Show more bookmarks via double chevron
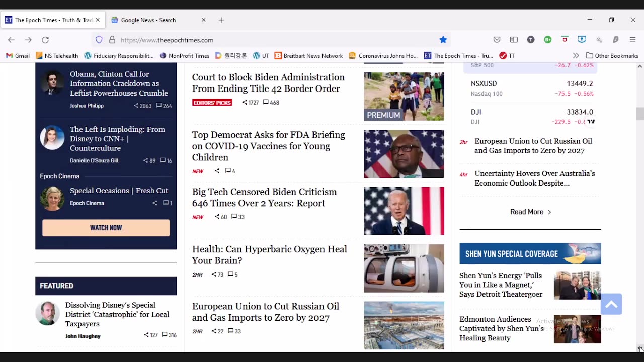 (x=576, y=56)
